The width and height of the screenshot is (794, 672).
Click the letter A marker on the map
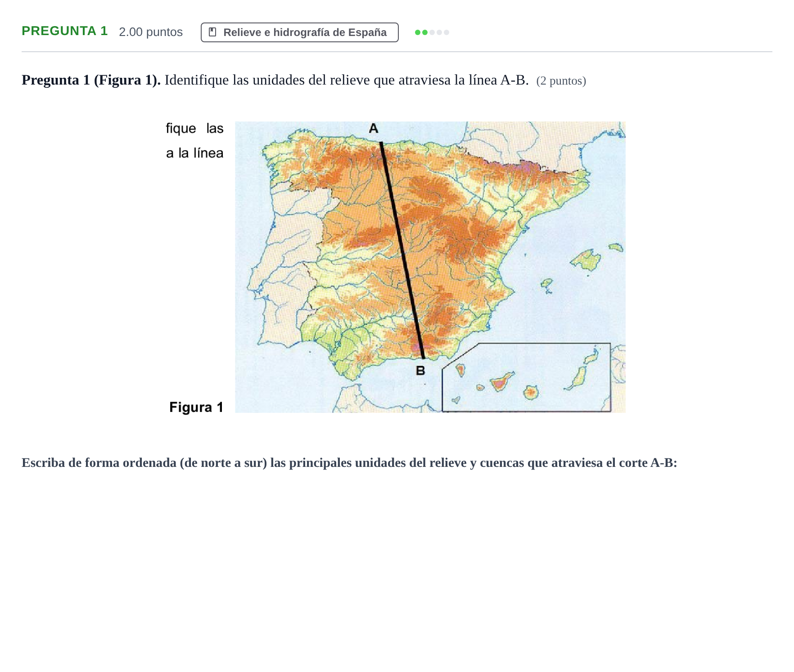pyautogui.click(x=374, y=129)
